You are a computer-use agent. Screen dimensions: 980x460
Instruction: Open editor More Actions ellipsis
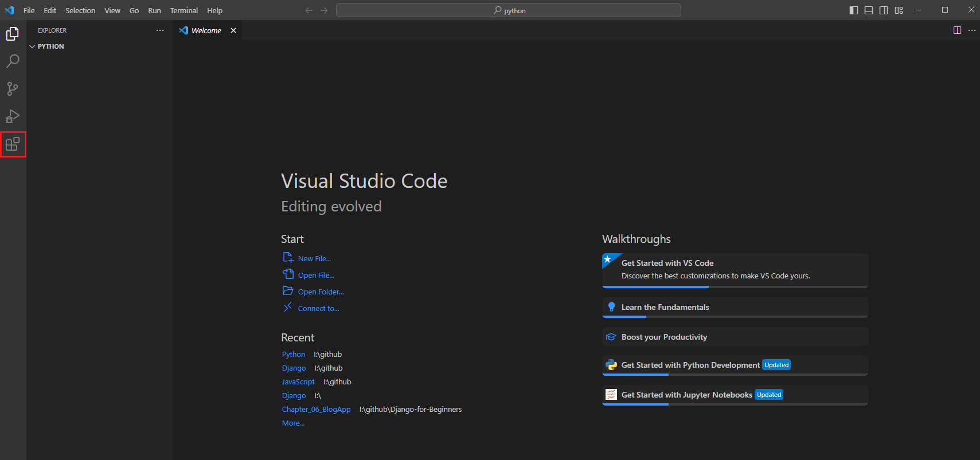click(972, 30)
